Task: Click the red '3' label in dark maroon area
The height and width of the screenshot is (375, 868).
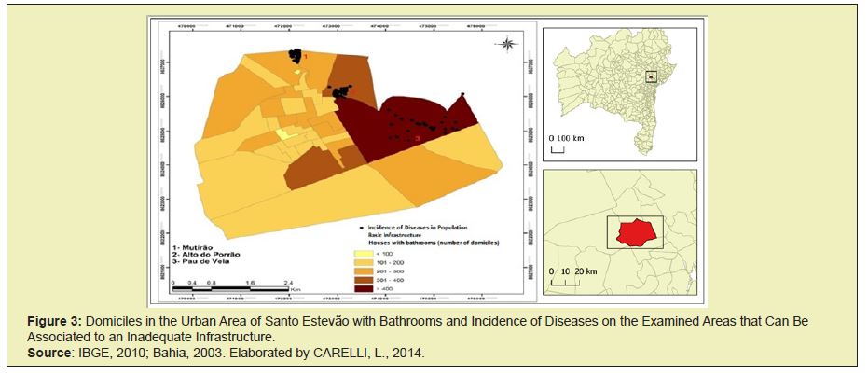Action: coord(417,138)
